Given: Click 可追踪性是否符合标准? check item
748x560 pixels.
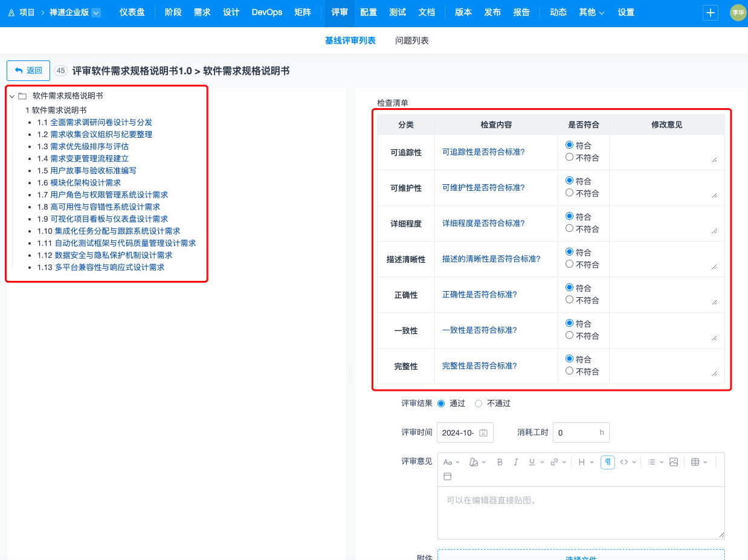Looking at the screenshot, I should (483, 152).
